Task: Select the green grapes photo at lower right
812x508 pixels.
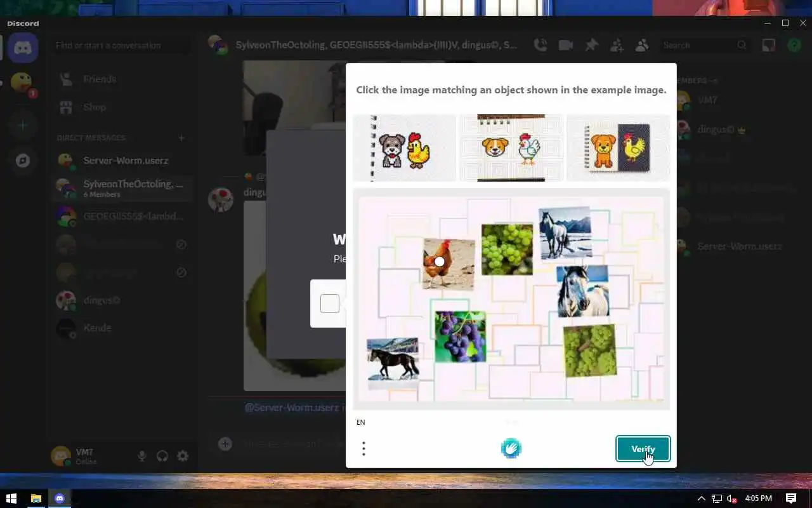Action: [589, 351]
